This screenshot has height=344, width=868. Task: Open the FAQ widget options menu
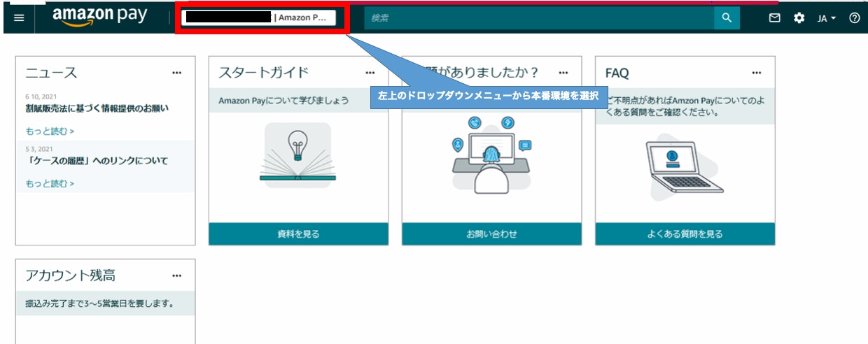coord(756,73)
